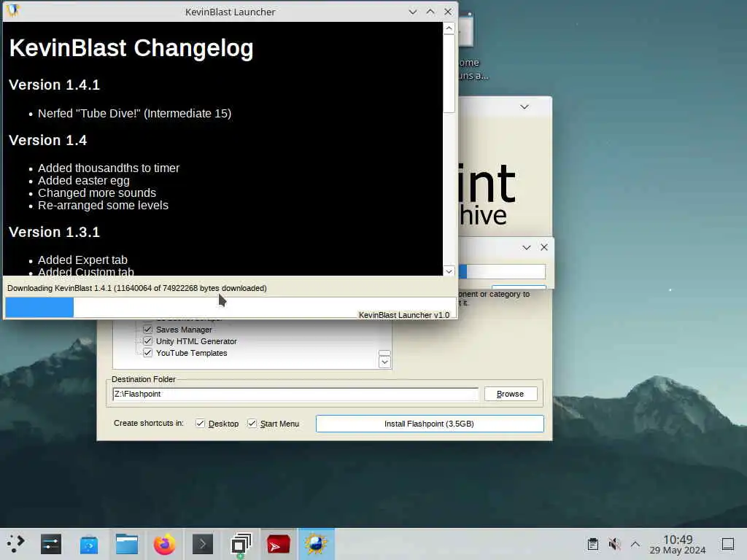Click changelog scrollbar up arrow
747x560 pixels.
[449, 28]
